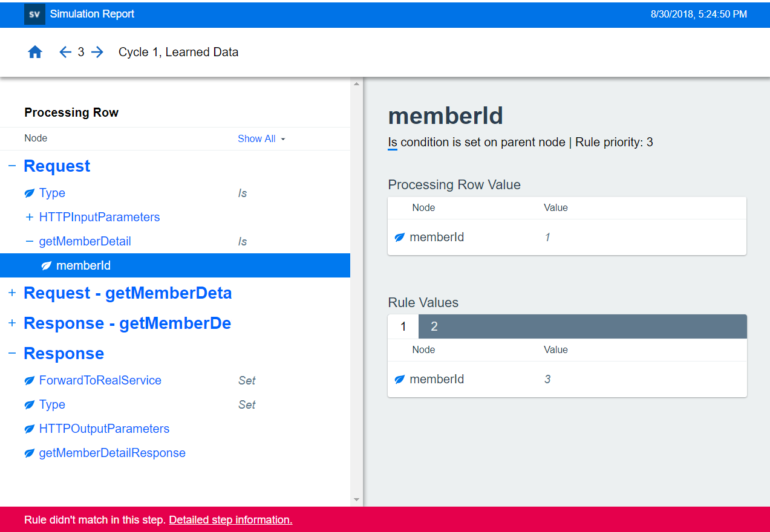Click the home icon in navigation bar
This screenshot has height=532, width=770.
(x=35, y=53)
